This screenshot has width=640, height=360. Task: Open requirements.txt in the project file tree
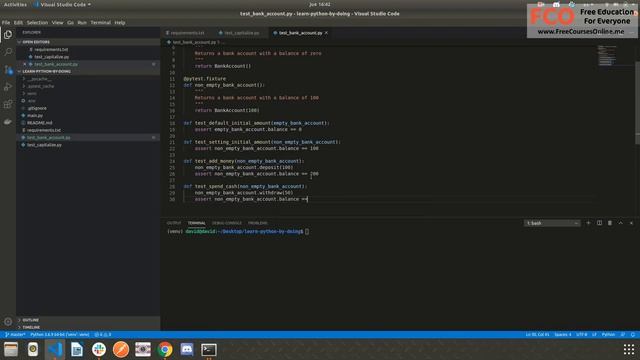(x=88, y=130)
